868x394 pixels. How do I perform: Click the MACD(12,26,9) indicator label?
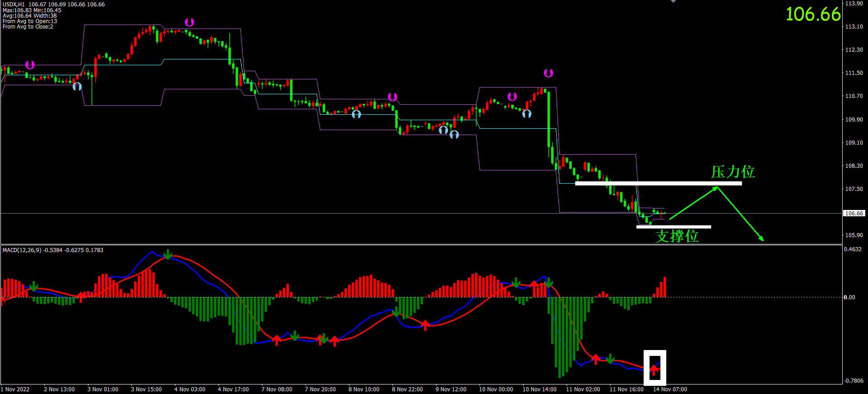click(22, 250)
